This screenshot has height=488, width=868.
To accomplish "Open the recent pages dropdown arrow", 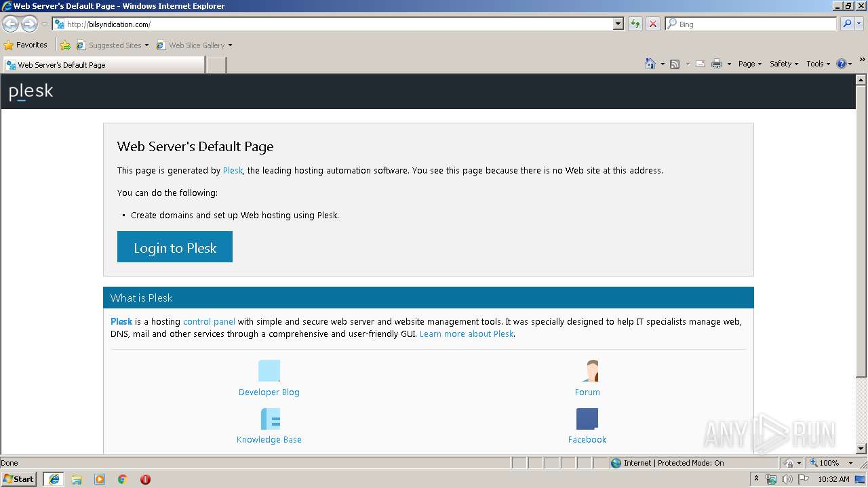I will click(44, 24).
